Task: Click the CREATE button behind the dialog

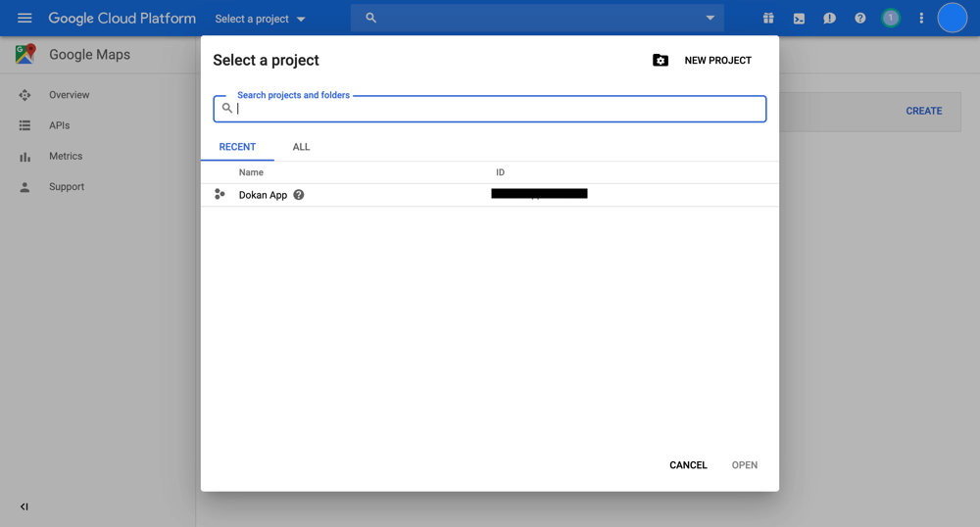Action: coord(924,111)
